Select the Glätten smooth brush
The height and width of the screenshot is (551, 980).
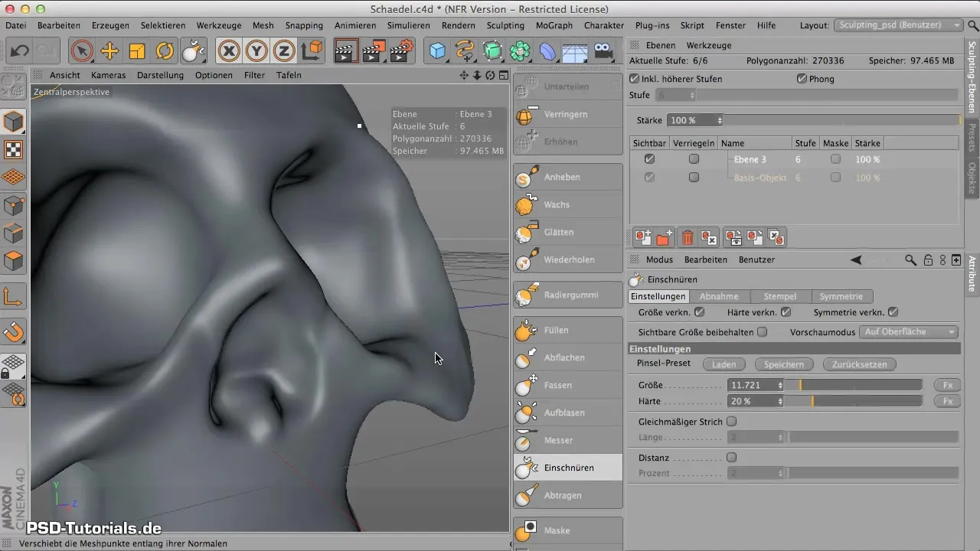coord(568,232)
